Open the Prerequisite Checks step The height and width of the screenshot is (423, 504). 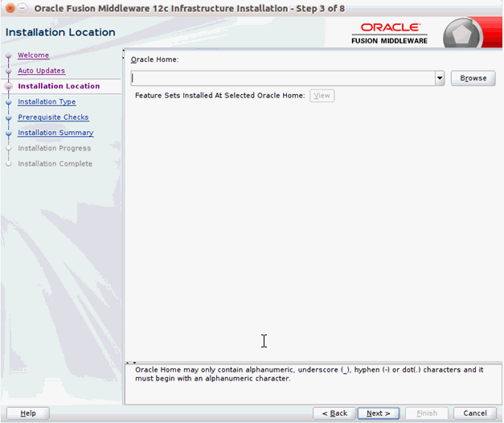pos(53,117)
